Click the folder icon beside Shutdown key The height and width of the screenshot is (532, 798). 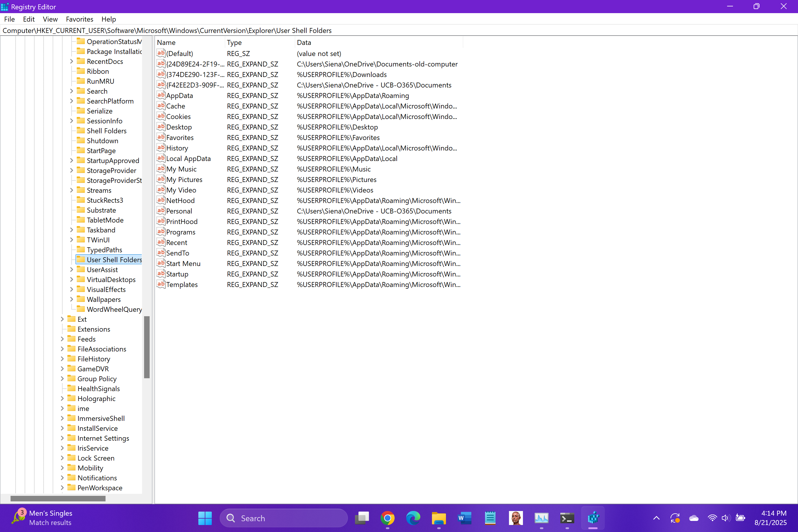(80, 141)
